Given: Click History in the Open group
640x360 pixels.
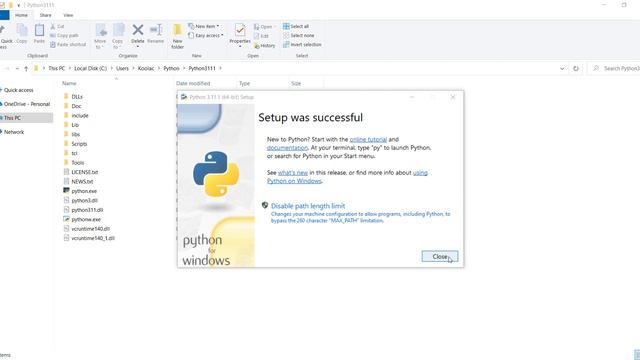Looking at the screenshot, I should (x=264, y=46).
